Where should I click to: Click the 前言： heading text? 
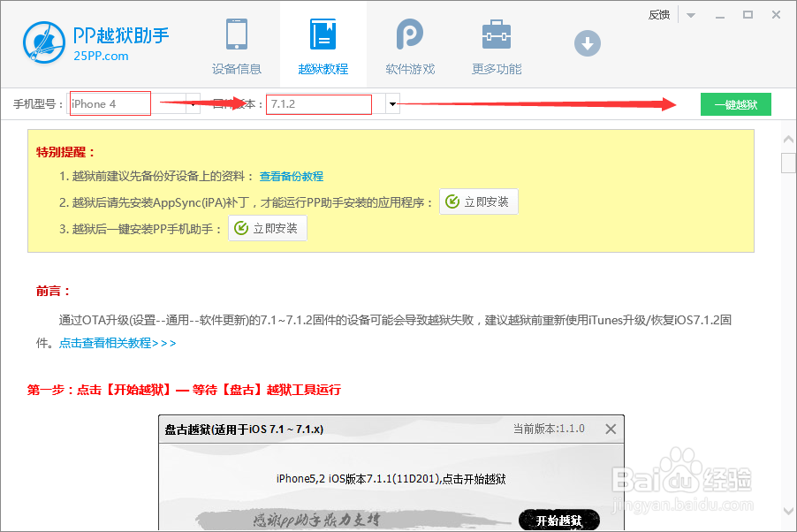pyautogui.click(x=53, y=291)
